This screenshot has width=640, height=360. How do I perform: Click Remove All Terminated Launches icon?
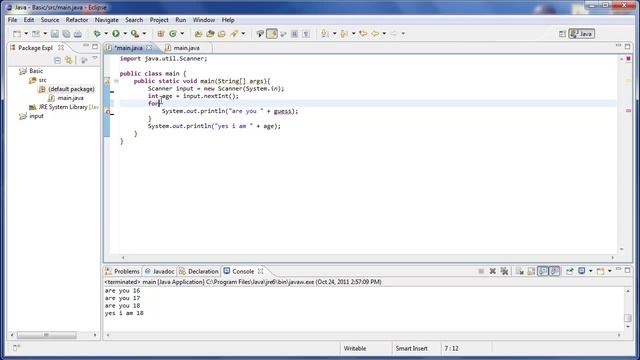coord(504,271)
